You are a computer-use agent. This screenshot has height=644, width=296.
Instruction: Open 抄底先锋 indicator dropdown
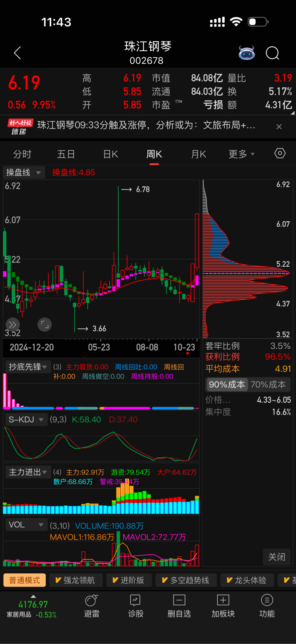click(28, 367)
